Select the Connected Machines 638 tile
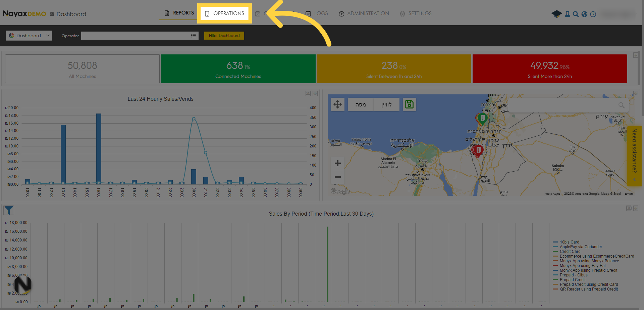This screenshot has width=644, height=310. [238, 69]
